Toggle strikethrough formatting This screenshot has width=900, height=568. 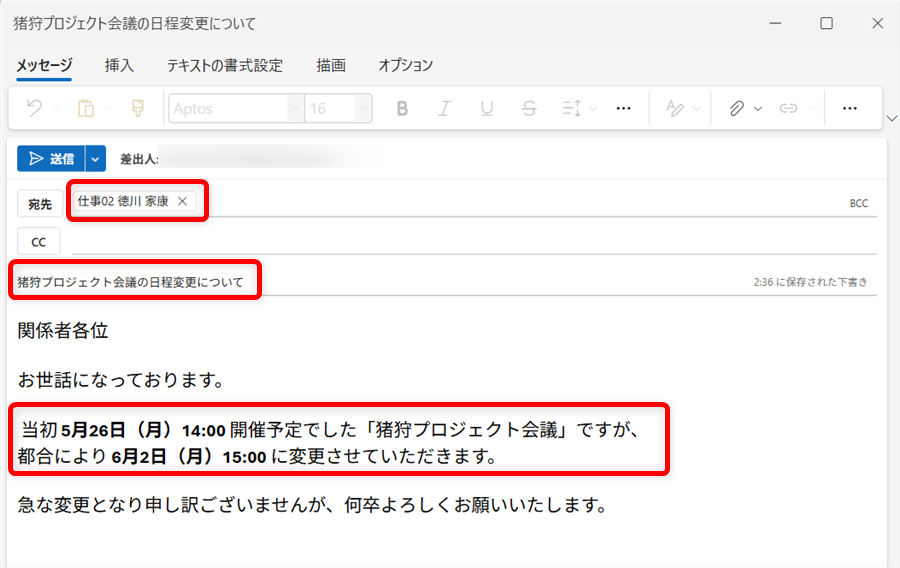tap(529, 108)
